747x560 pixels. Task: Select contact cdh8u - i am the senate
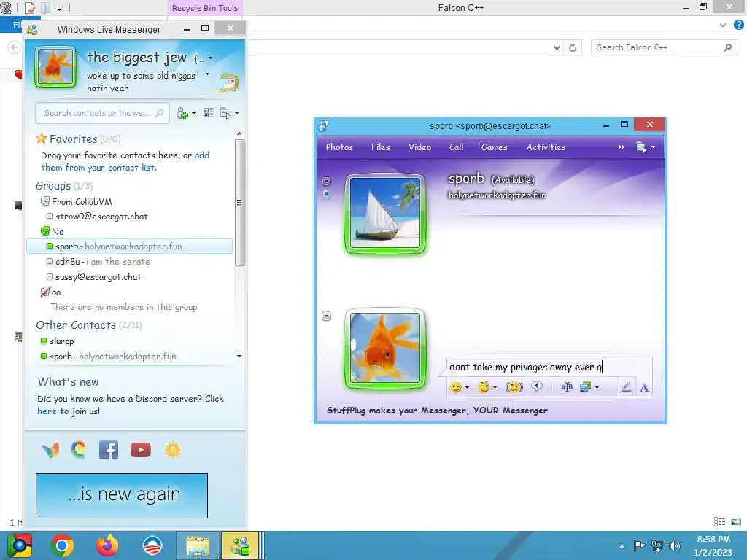tap(102, 262)
